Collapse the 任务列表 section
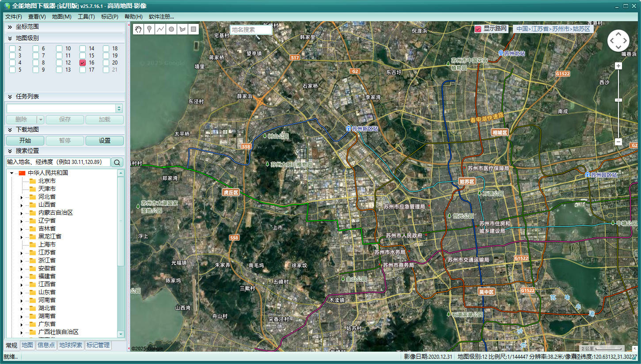 pyautogui.click(x=10, y=96)
